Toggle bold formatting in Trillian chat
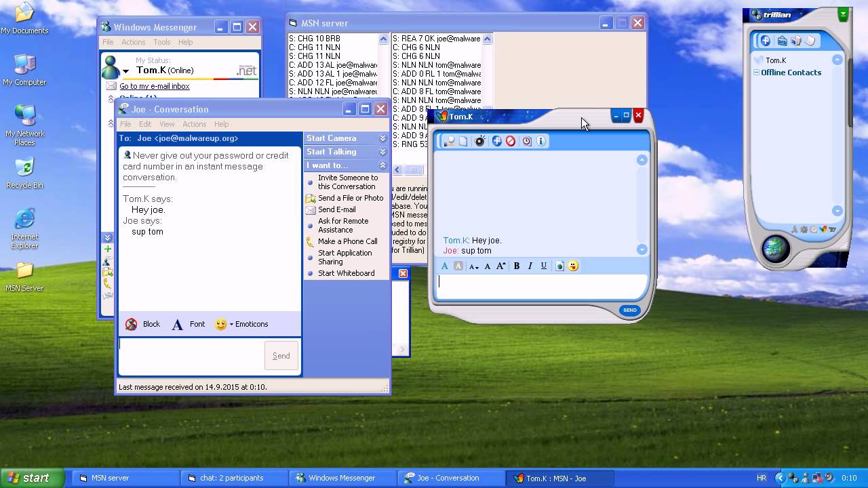 tap(517, 266)
